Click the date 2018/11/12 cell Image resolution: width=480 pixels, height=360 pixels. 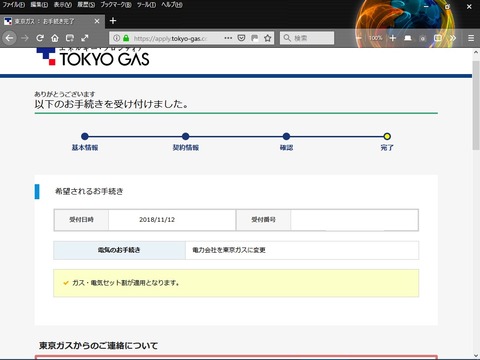(172, 220)
